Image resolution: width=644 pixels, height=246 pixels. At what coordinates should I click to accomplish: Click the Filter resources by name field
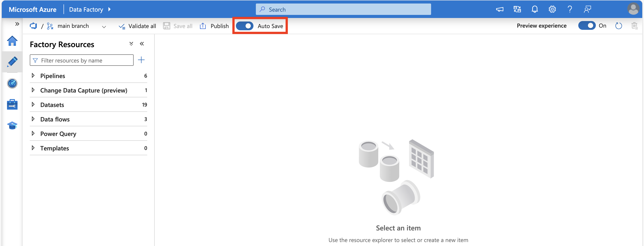pos(82,60)
